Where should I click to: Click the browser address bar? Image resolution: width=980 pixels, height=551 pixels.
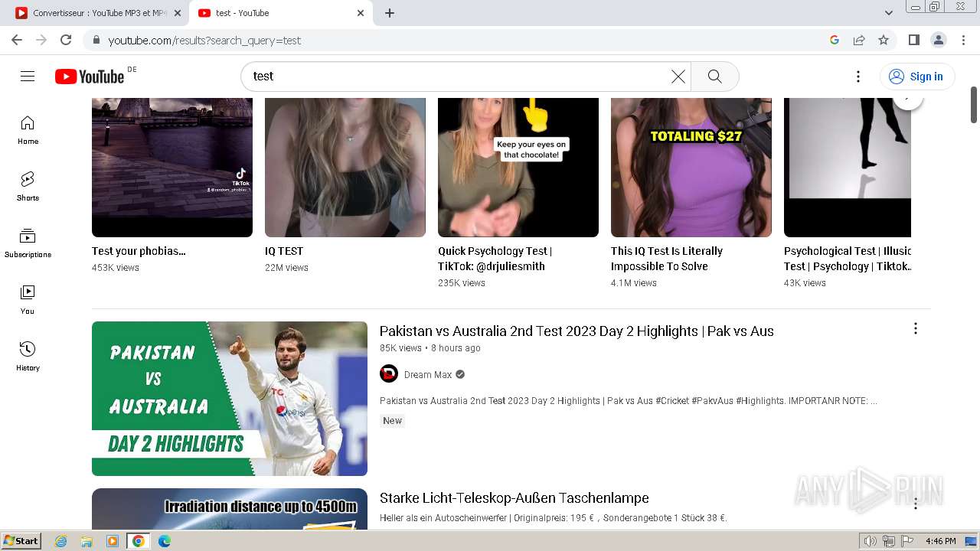[x=459, y=40]
